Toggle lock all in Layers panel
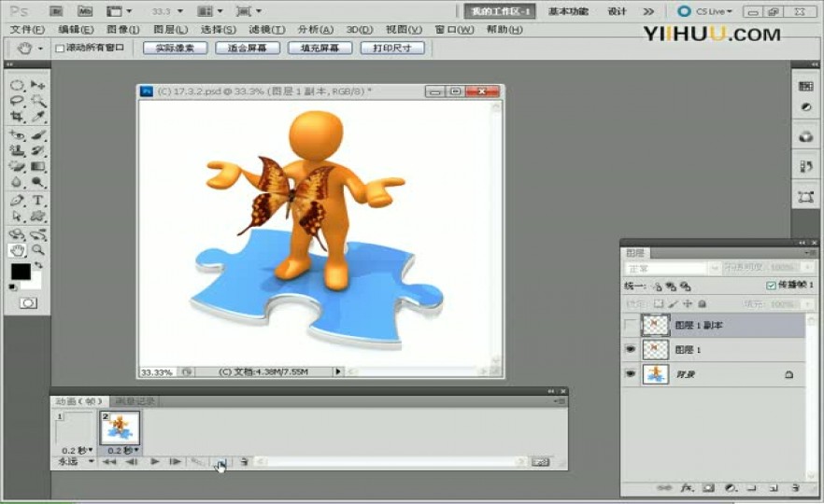 coord(703,304)
